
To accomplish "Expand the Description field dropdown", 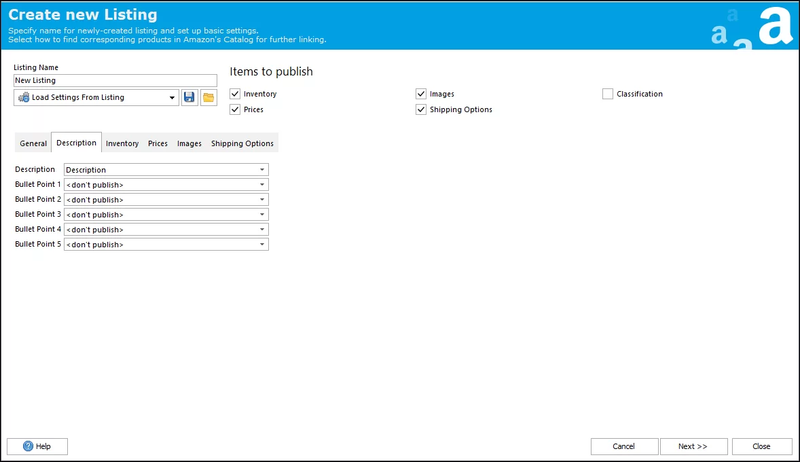I will click(262, 170).
